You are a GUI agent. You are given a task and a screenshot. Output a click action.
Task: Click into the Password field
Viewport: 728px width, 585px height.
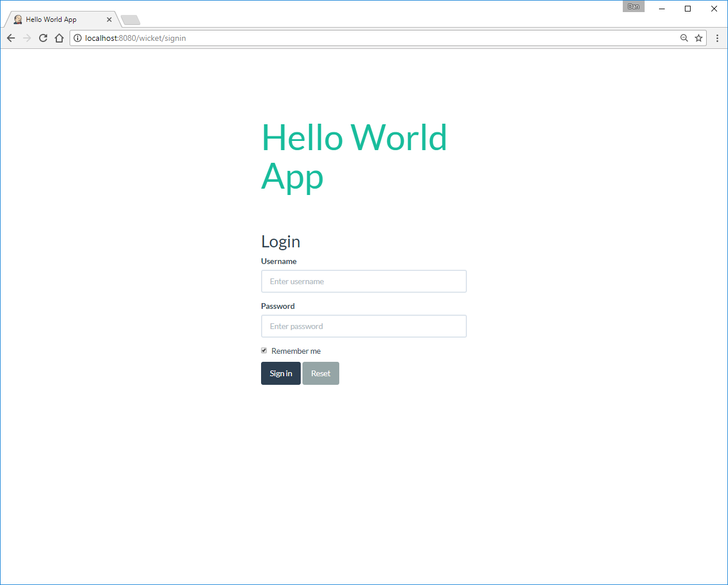363,326
